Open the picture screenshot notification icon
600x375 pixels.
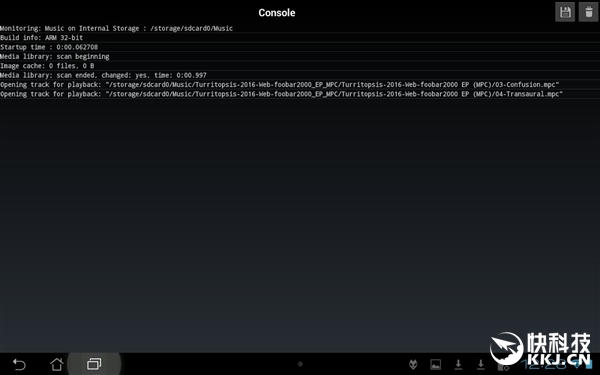pos(435,364)
